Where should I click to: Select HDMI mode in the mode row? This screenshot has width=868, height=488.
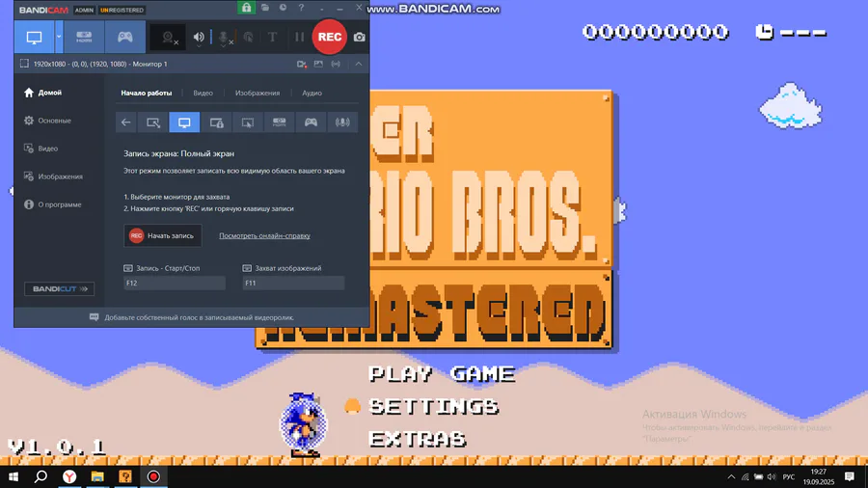click(x=280, y=122)
